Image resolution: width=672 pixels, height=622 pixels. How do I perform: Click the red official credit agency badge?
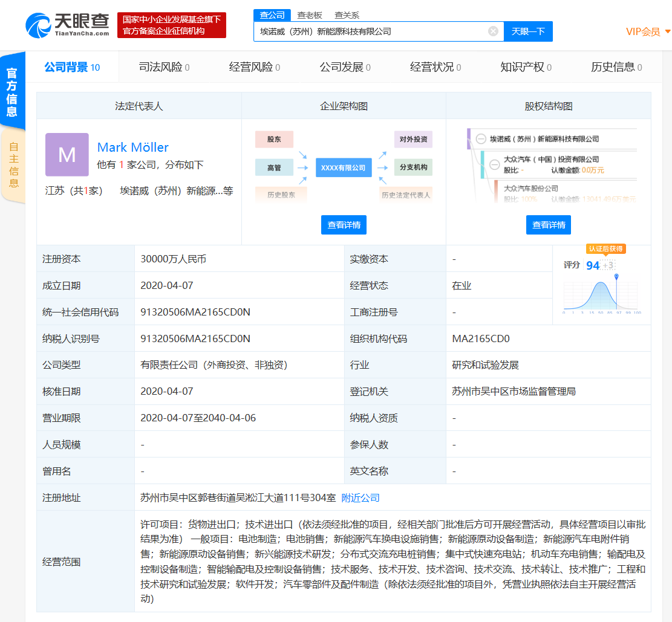coord(171,25)
